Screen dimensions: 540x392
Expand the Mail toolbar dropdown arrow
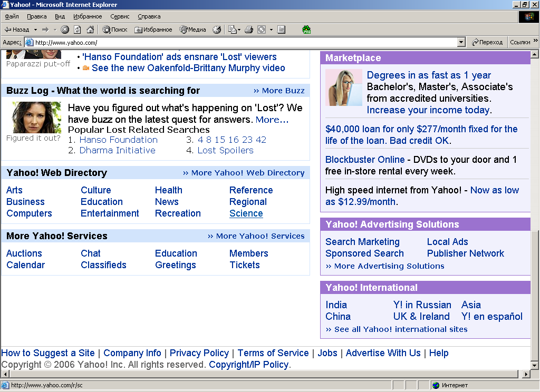239,30
